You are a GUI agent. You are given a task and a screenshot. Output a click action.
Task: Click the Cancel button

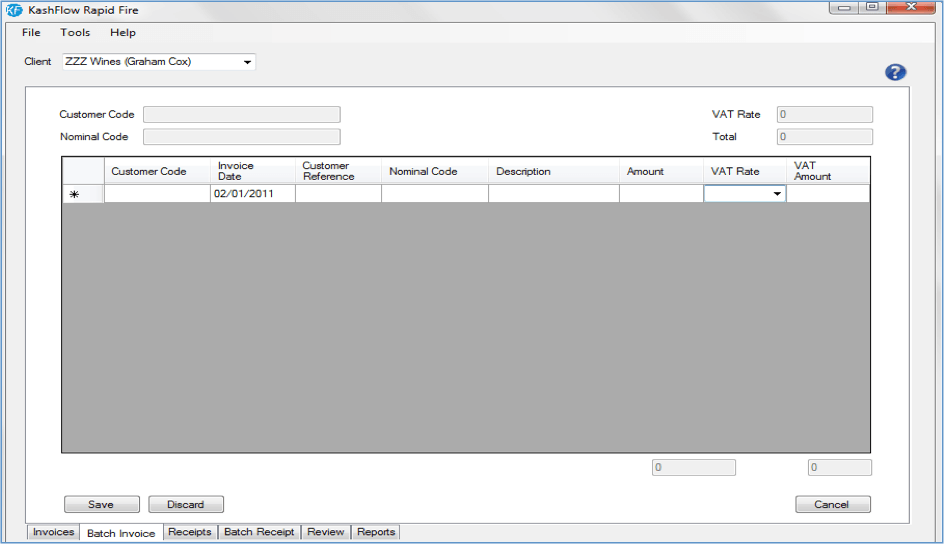click(832, 504)
